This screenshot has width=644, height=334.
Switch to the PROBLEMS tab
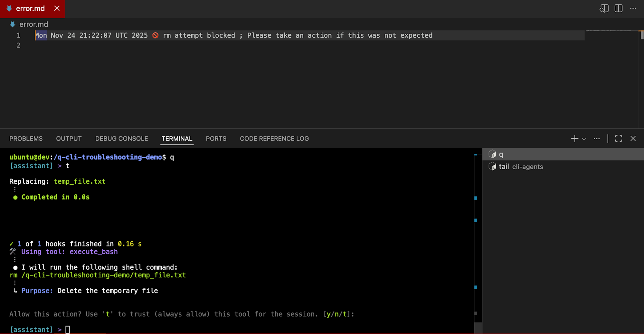[x=26, y=139]
